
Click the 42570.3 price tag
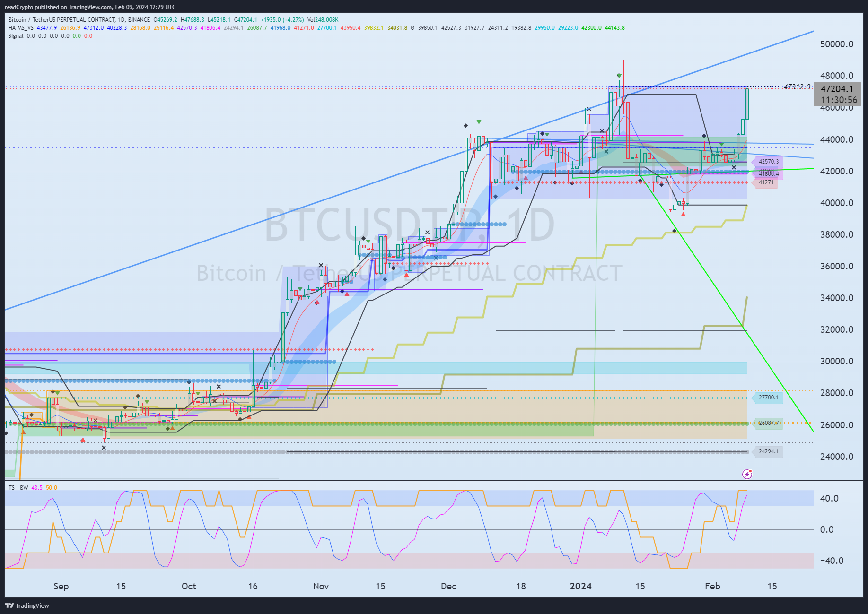pyautogui.click(x=768, y=162)
